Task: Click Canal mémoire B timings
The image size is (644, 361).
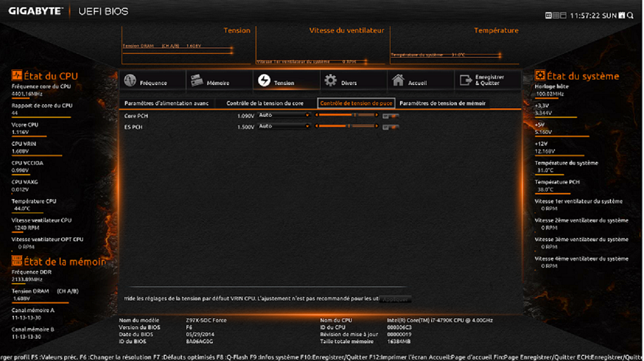Action: pyautogui.click(x=33, y=333)
